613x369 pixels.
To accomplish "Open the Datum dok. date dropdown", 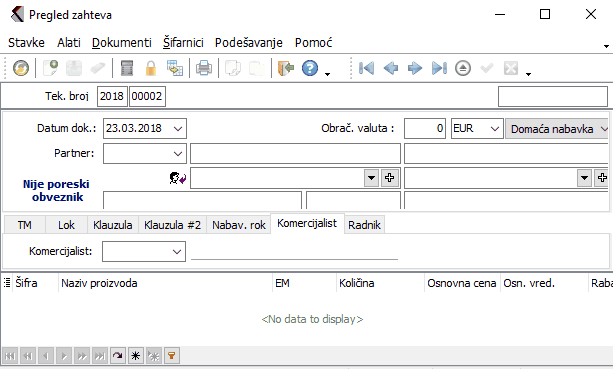I will tap(178, 129).
